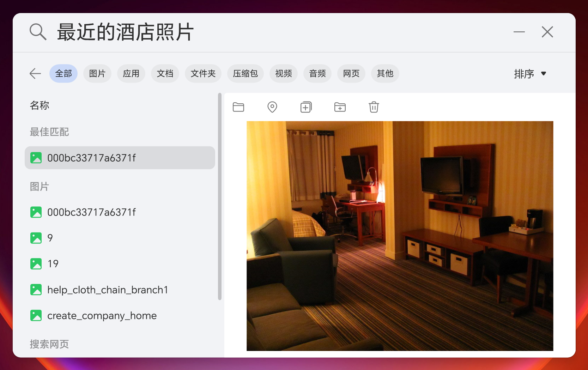Viewport: 588px width, 370px height.
Task: Go back with the left arrow
Action: (35, 73)
